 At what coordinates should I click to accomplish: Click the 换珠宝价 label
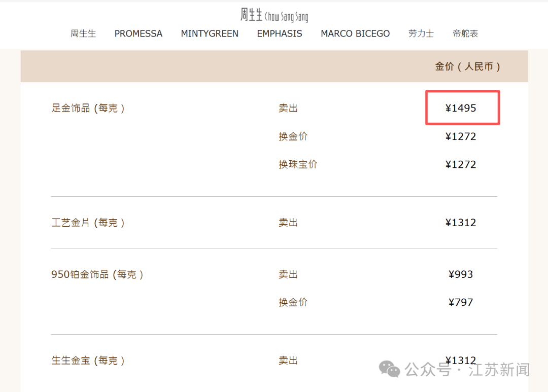[298, 164]
